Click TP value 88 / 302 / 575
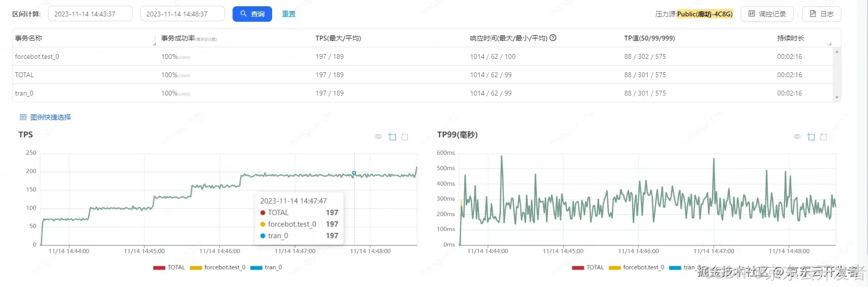868x287 pixels. [645, 56]
